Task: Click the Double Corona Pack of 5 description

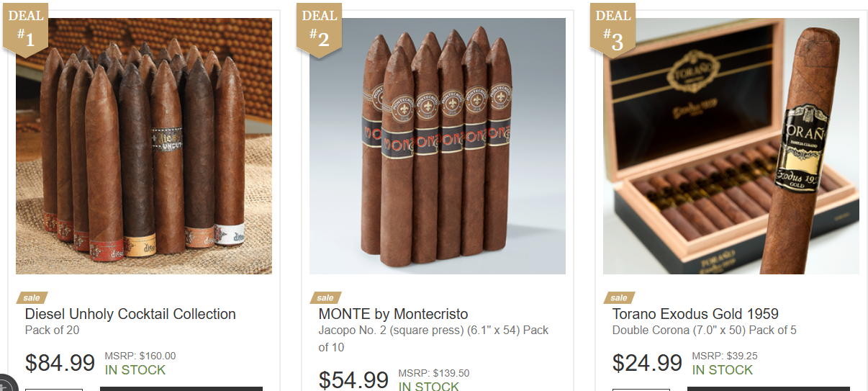Action: pos(704,331)
